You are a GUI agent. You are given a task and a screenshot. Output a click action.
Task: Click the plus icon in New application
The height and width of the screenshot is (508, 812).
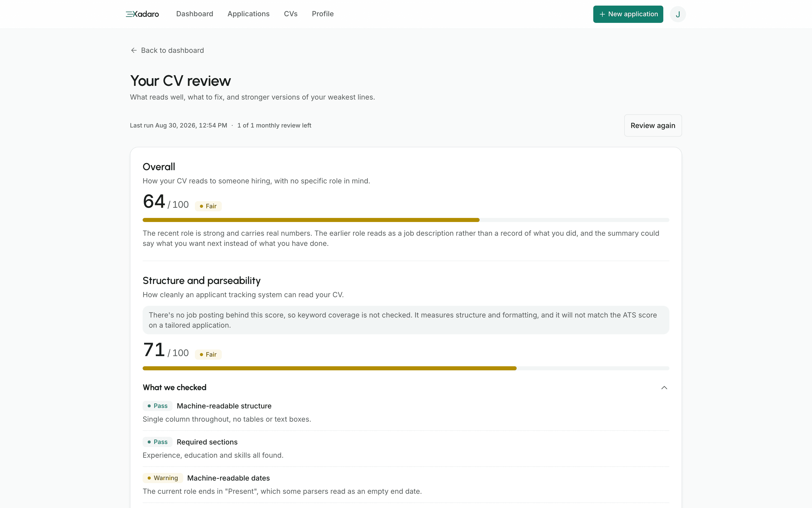point(602,14)
